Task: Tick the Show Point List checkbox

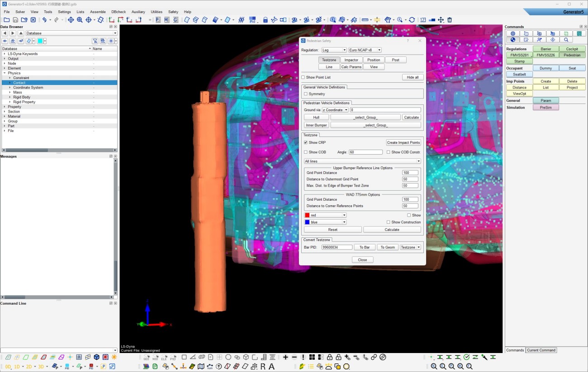Action: pyautogui.click(x=303, y=78)
